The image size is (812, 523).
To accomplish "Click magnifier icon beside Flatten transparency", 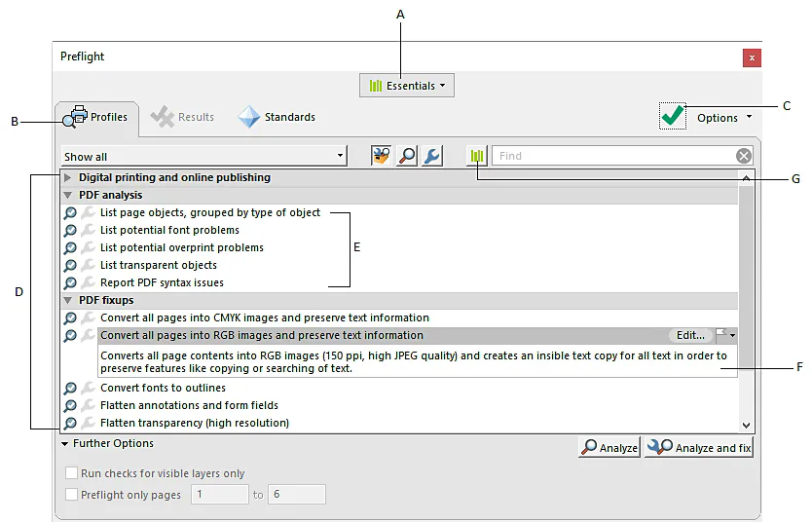I will pos(70,423).
